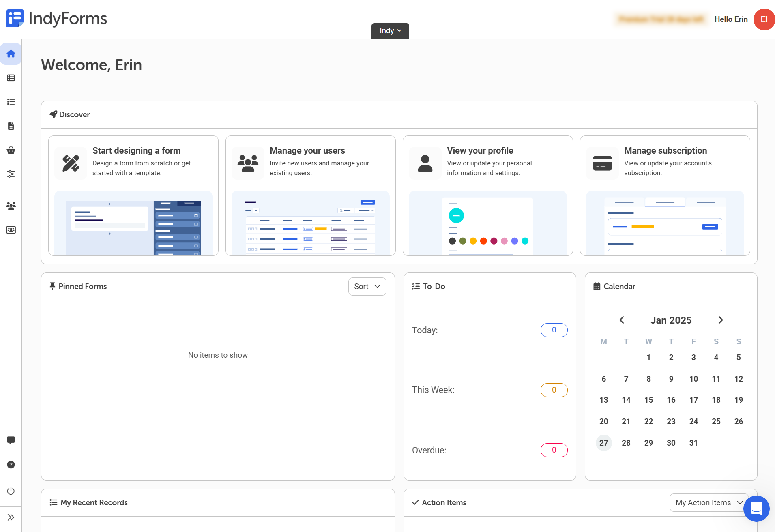Open the chat bubble icon near bottom sidebar
The width and height of the screenshot is (775, 532).
[11, 440]
